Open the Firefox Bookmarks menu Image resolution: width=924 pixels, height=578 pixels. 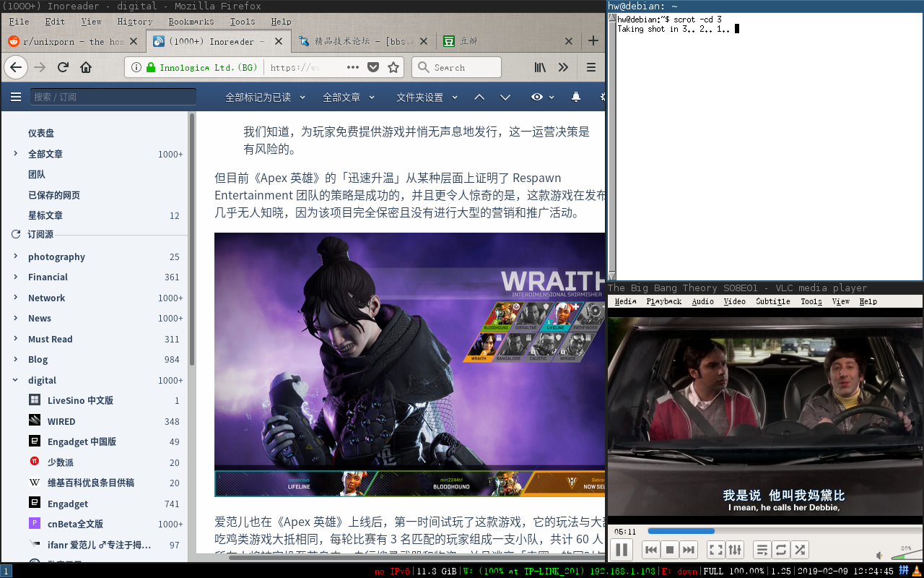click(x=191, y=22)
